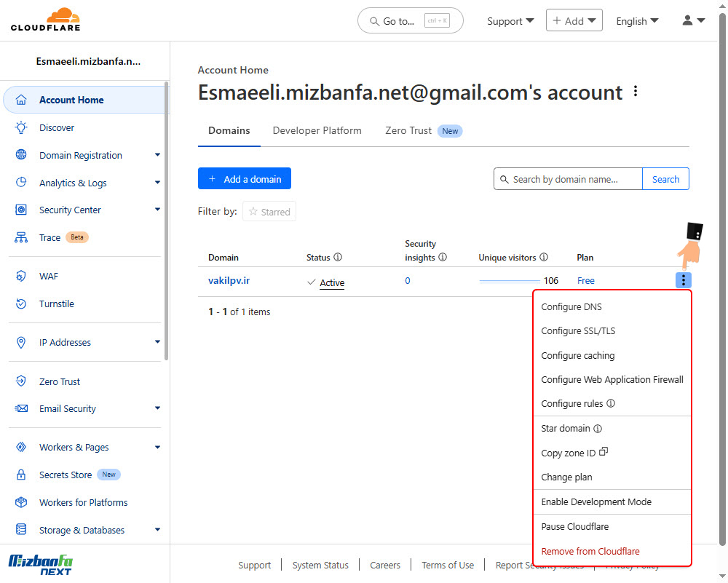The image size is (728, 583).
Task: Click the Turnstile icon
Action: coord(21,304)
